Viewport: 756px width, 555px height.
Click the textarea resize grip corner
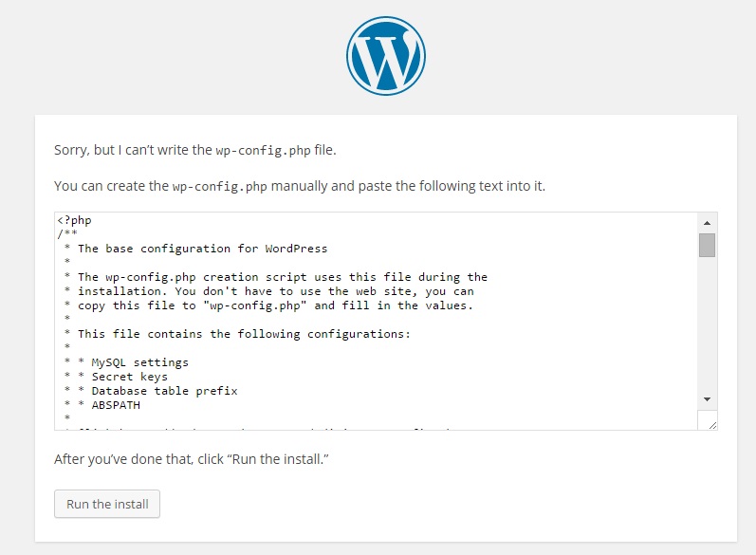712,425
